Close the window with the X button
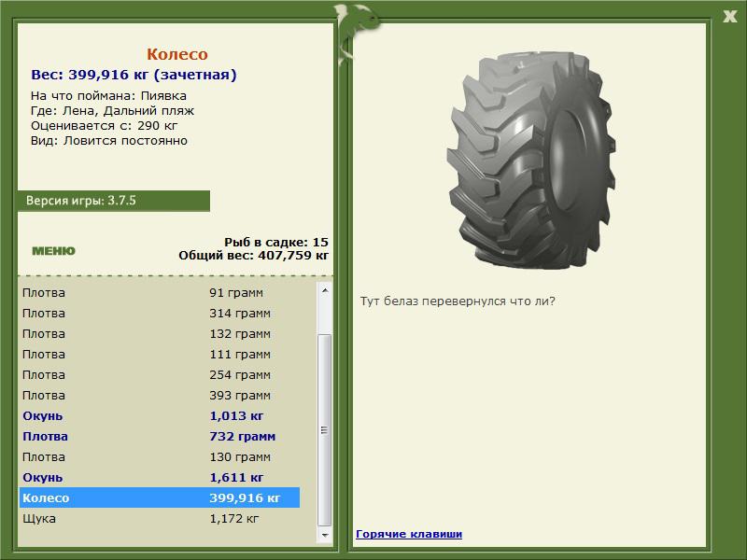The width and height of the screenshot is (747, 560). pos(729,16)
